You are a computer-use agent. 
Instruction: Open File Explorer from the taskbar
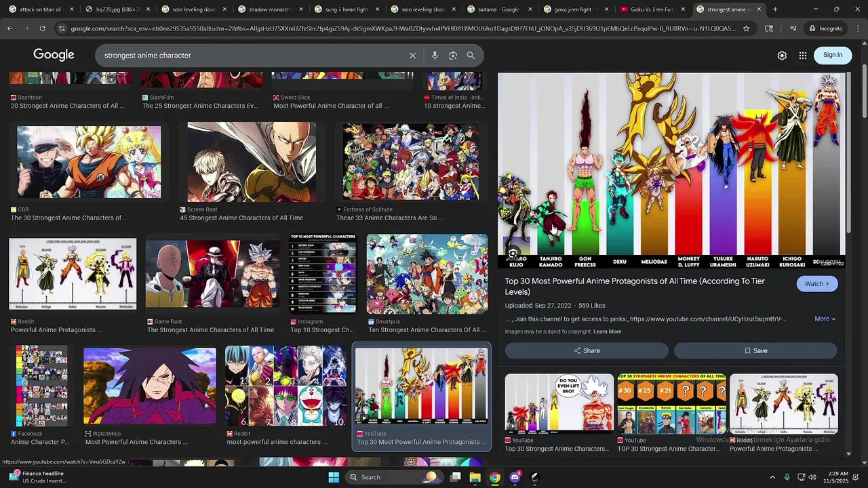[x=475, y=477]
